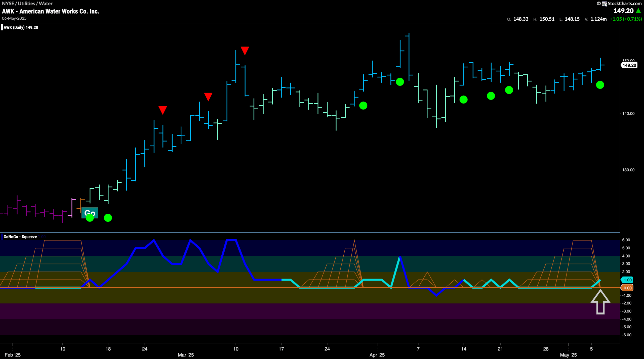Click the large header price 149.20

pos(623,11)
